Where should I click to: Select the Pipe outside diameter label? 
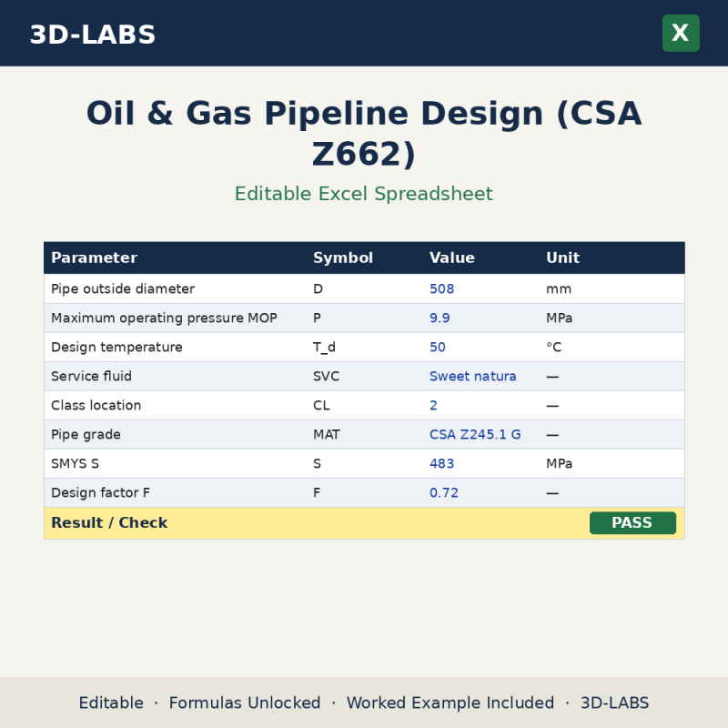click(x=123, y=288)
